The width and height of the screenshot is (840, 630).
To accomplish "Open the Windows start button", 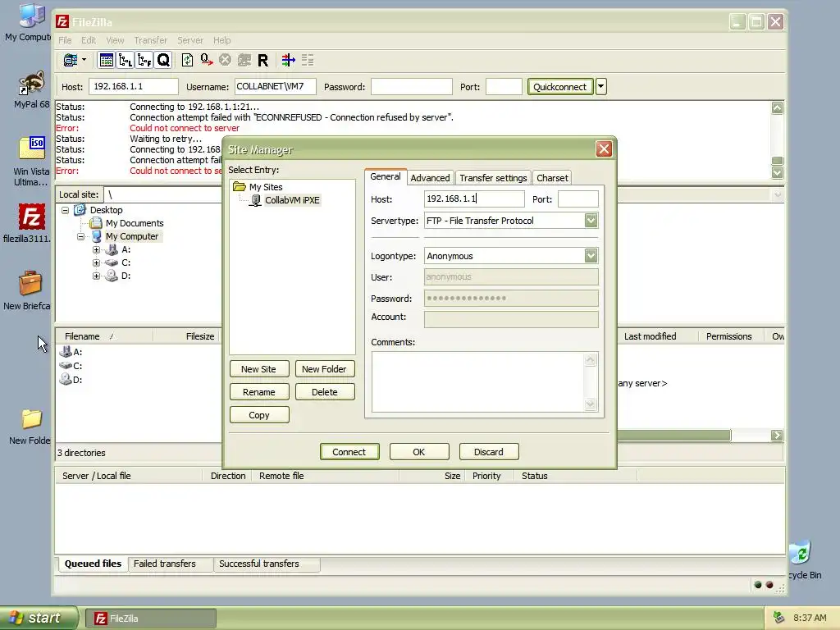I will tap(39, 618).
